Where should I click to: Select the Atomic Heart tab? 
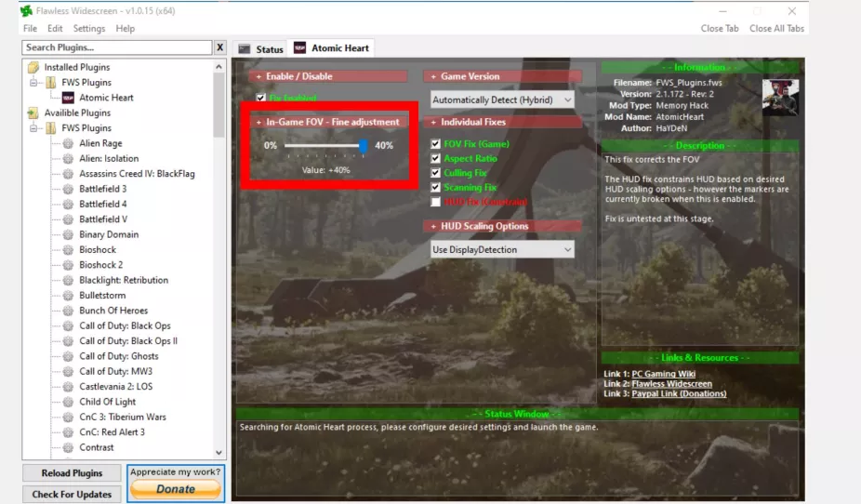click(x=331, y=47)
